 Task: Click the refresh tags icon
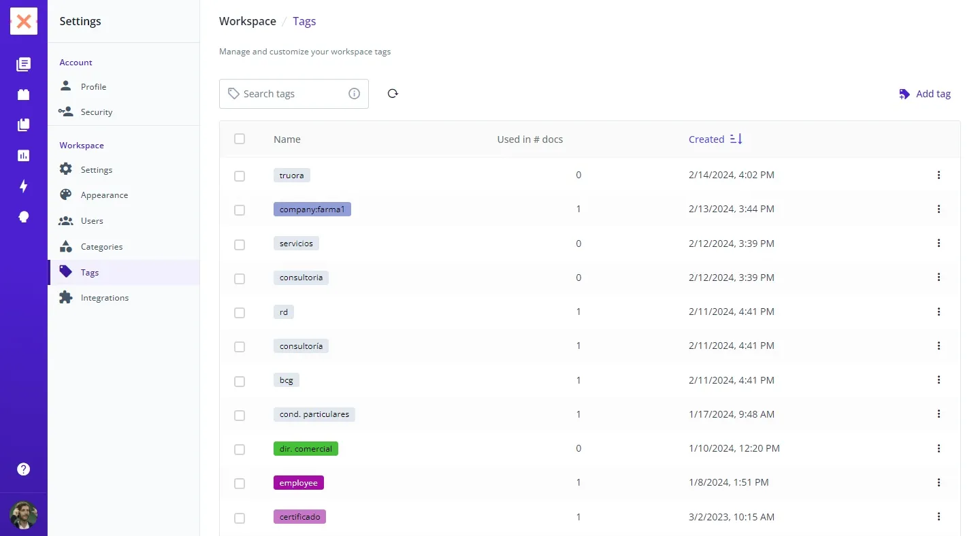coord(393,94)
